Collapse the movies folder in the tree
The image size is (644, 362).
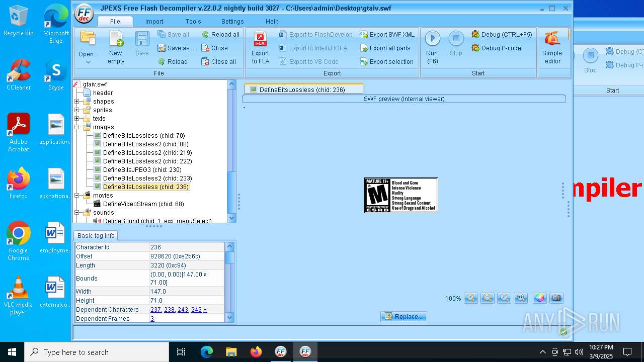(77, 196)
